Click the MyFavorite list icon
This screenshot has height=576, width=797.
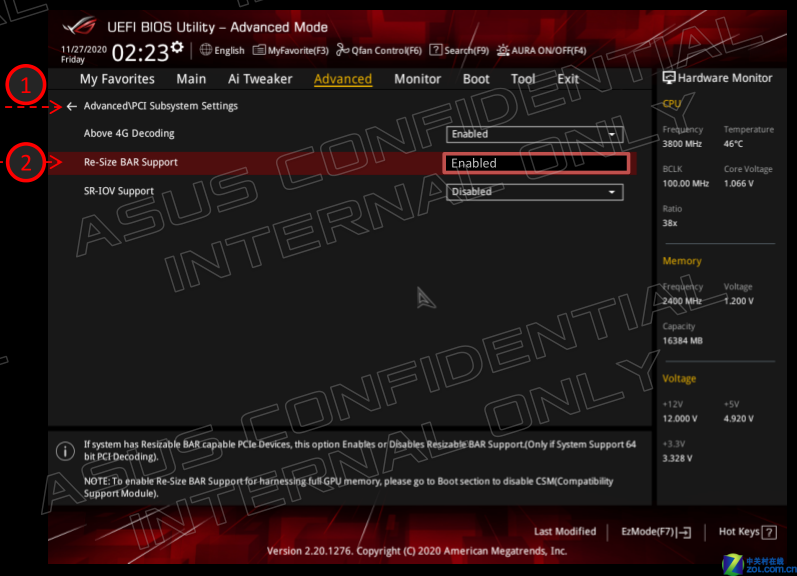(259, 50)
